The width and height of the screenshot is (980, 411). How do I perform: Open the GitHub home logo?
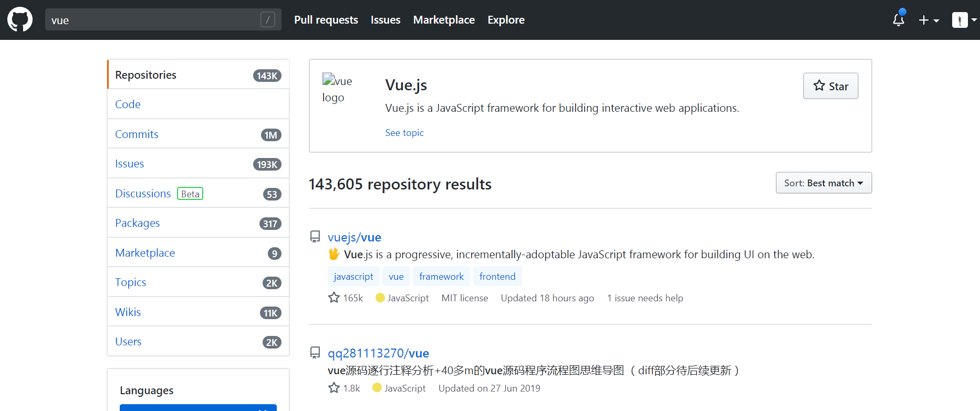pyautogui.click(x=20, y=20)
